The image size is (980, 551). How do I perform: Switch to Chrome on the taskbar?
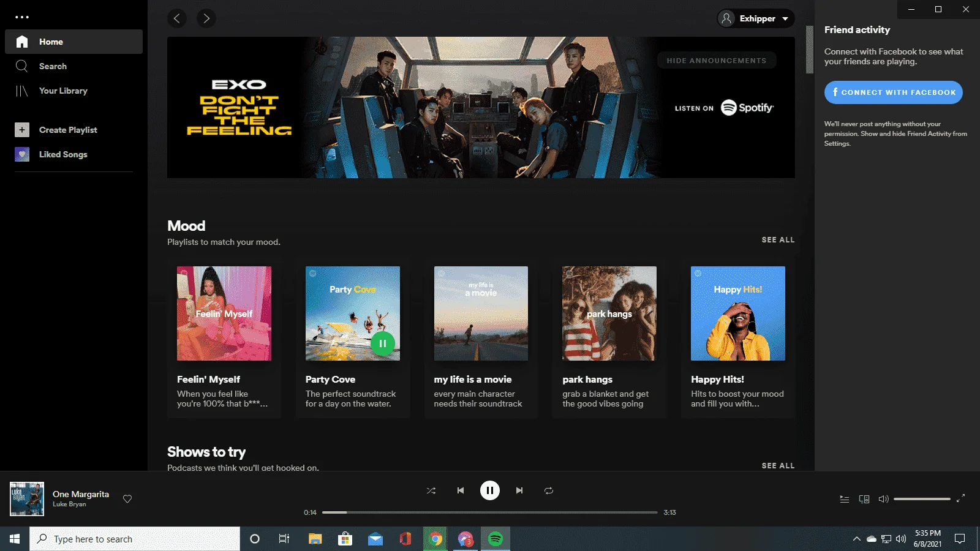coord(435,539)
